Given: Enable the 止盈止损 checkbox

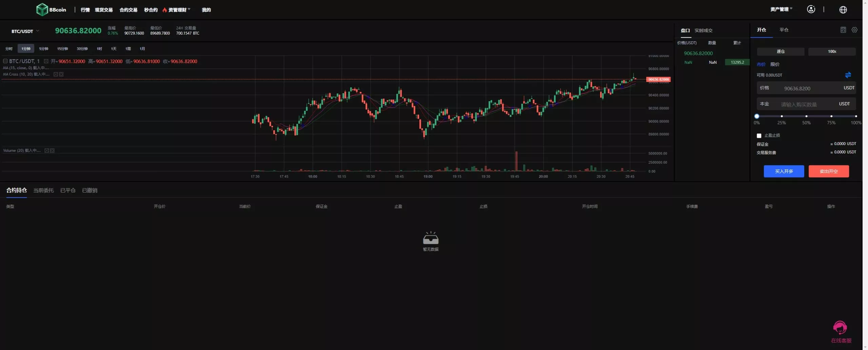Looking at the screenshot, I should click(x=759, y=136).
